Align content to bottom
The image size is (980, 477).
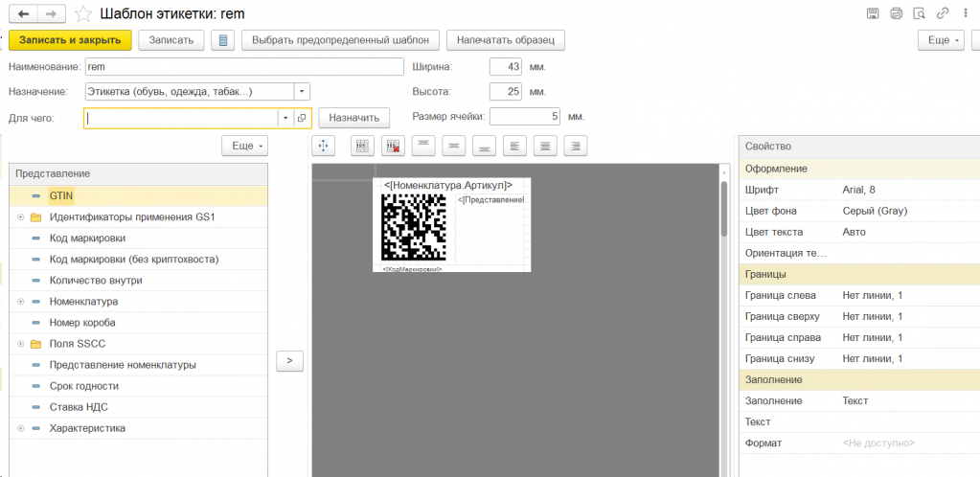pos(485,146)
